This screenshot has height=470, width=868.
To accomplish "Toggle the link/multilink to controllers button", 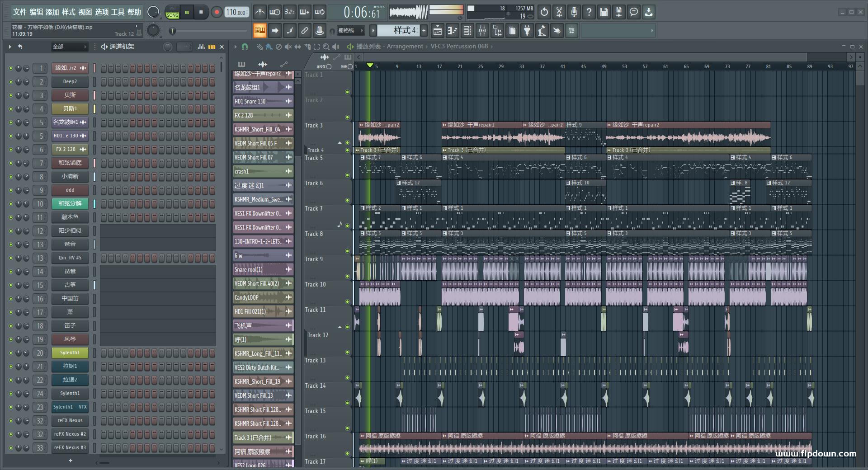I will [x=304, y=31].
